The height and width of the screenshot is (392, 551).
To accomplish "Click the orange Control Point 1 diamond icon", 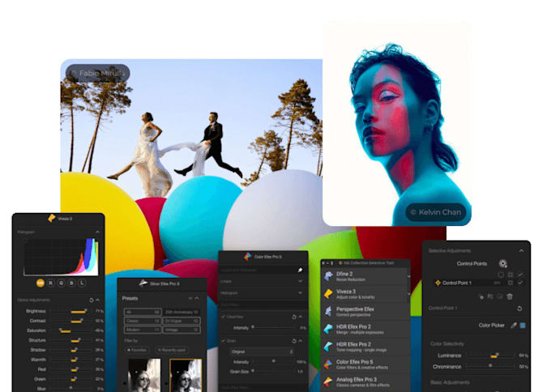I will pyautogui.click(x=438, y=283).
